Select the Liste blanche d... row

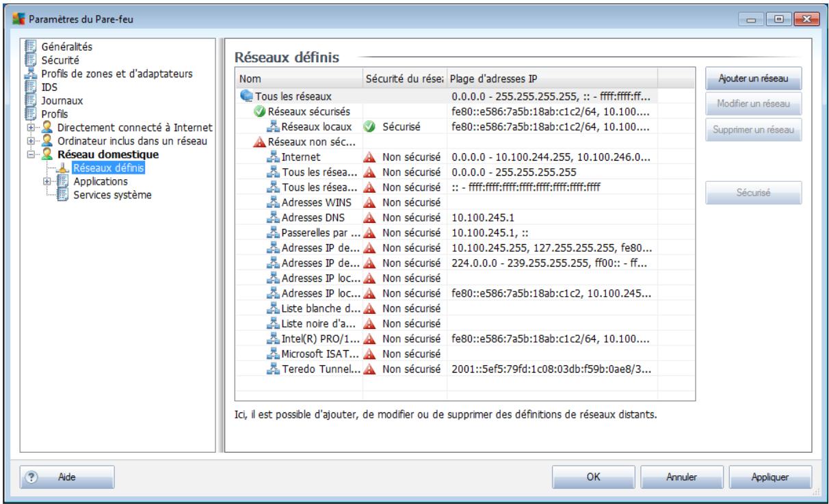[x=465, y=309]
